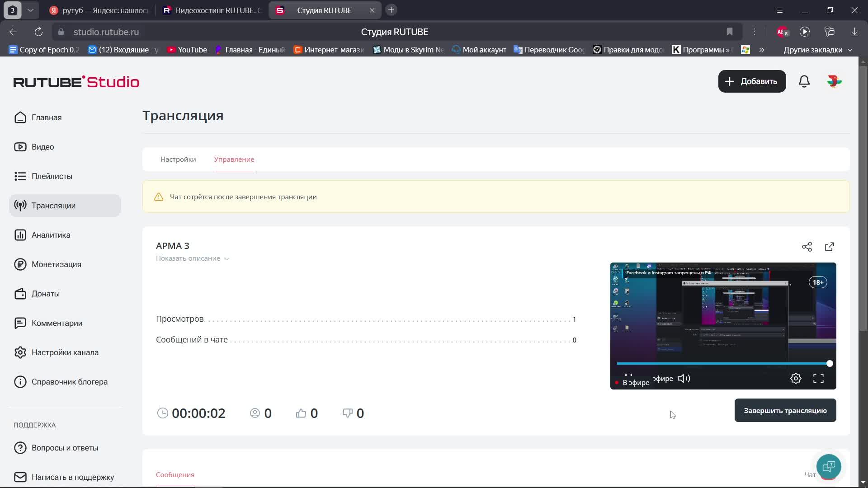Open Написать в поддержку link
Viewport: 868px width, 488px height.
click(65, 477)
